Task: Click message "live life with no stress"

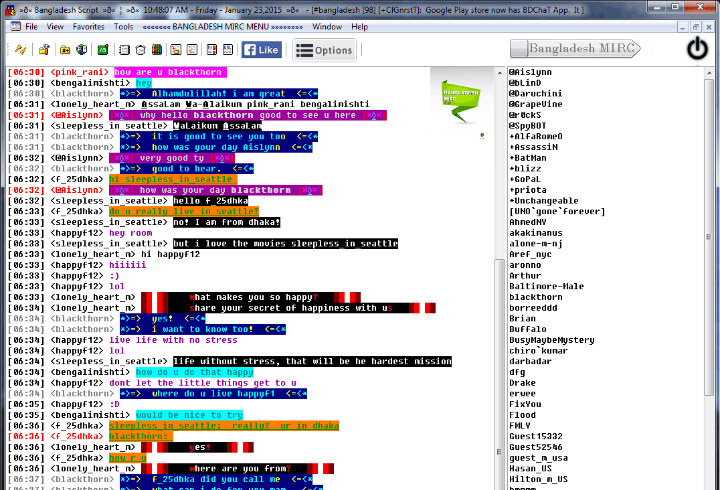Action: coord(173,340)
